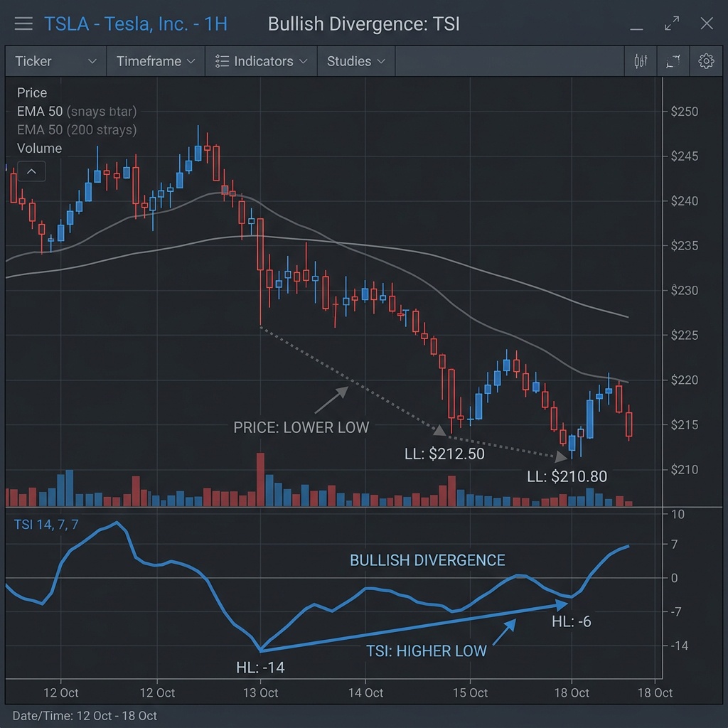Open the Studies dropdown

(356, 61)
